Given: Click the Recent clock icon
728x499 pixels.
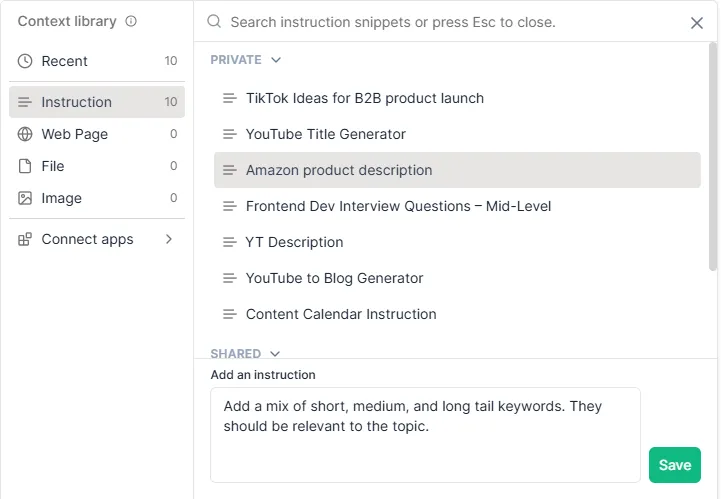Looking at the screenshot, I should 25,61.
